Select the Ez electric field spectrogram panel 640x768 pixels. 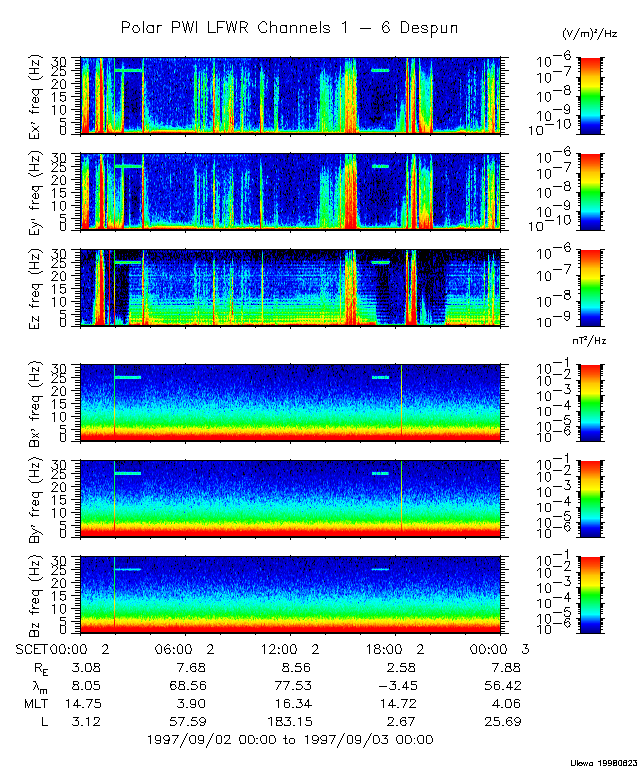pyautogui.click(x=290, y=288)
